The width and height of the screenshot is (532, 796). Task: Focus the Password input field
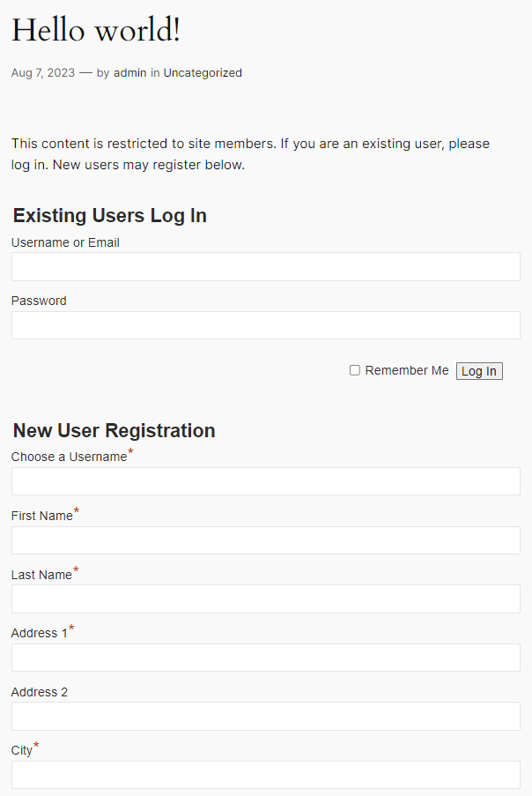265,325
